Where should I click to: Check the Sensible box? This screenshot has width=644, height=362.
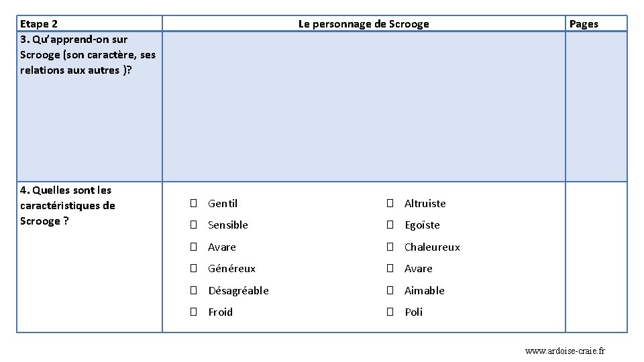[x=193, y=225]
